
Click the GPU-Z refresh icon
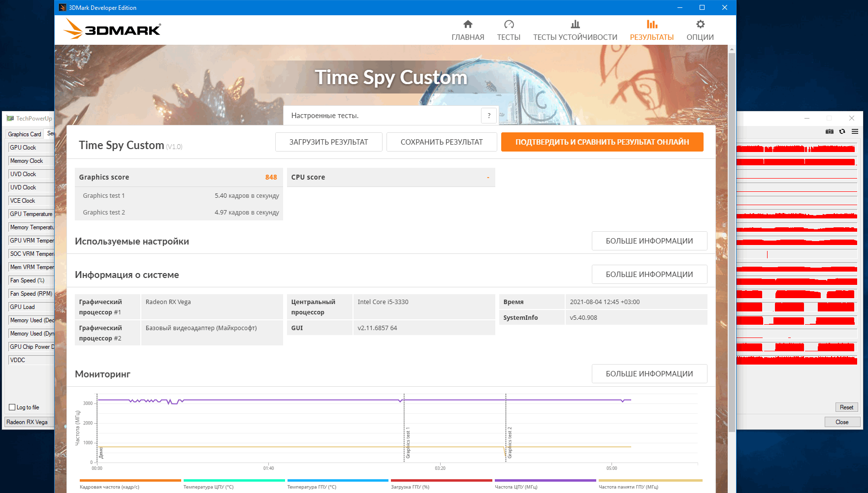coord(842,131)
